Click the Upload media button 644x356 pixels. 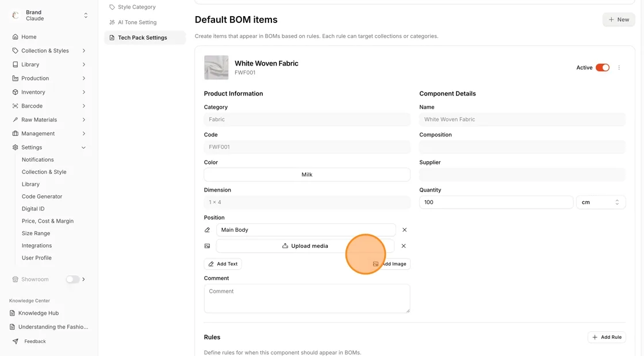(x=305, y=246)
